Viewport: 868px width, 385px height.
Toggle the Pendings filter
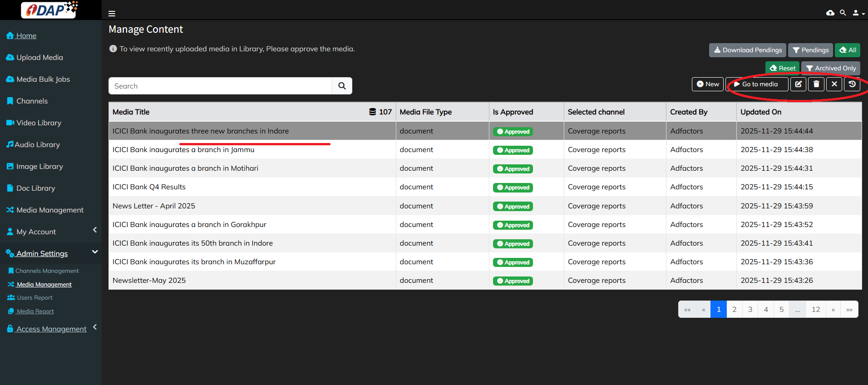(x=810, y=50)
